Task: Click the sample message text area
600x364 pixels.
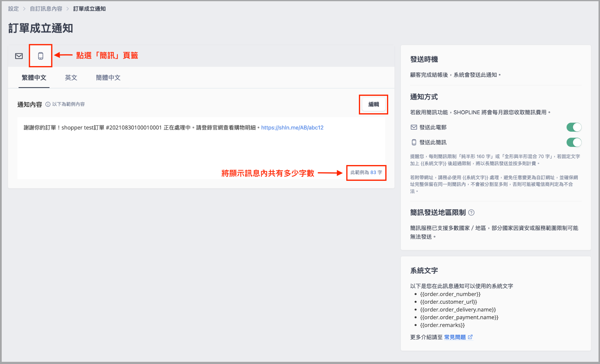Action: click(201, 148)
